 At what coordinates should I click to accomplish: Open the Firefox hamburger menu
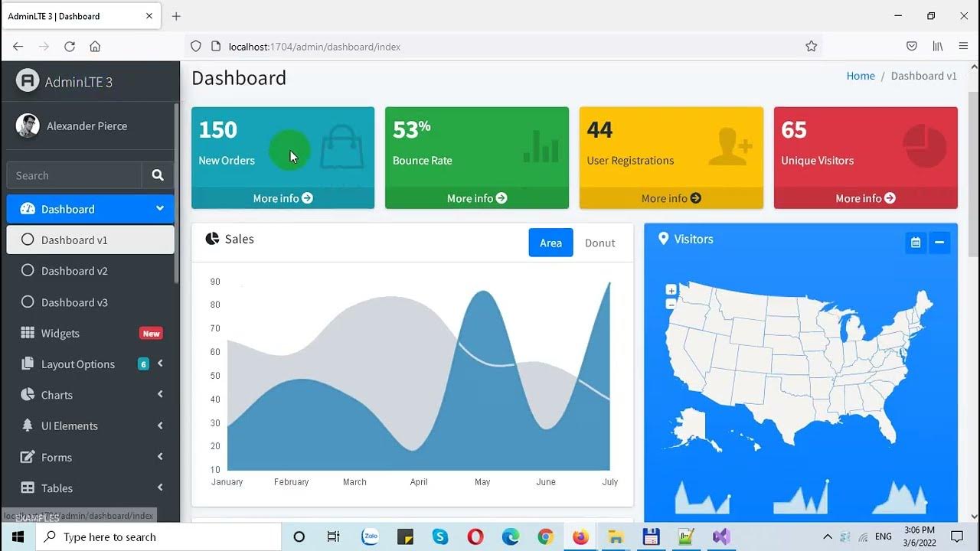(x=963, y=47)
